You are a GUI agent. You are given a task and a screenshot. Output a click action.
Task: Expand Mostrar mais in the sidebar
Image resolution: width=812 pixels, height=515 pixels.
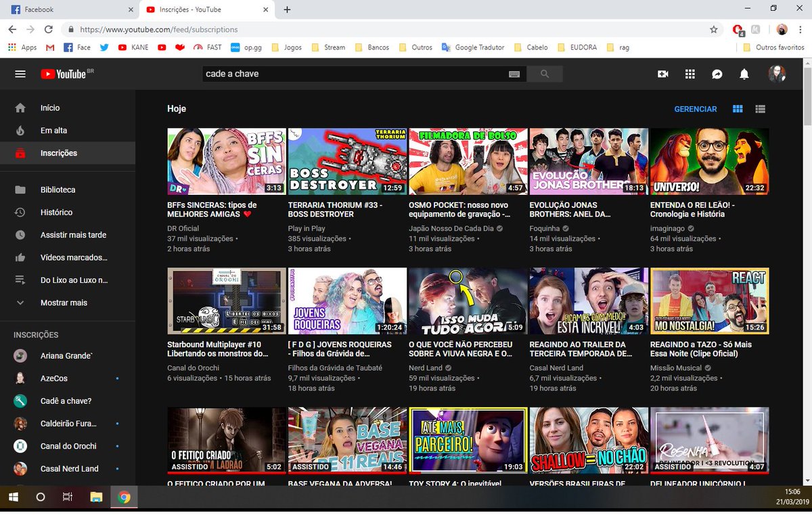pos(68,303)
